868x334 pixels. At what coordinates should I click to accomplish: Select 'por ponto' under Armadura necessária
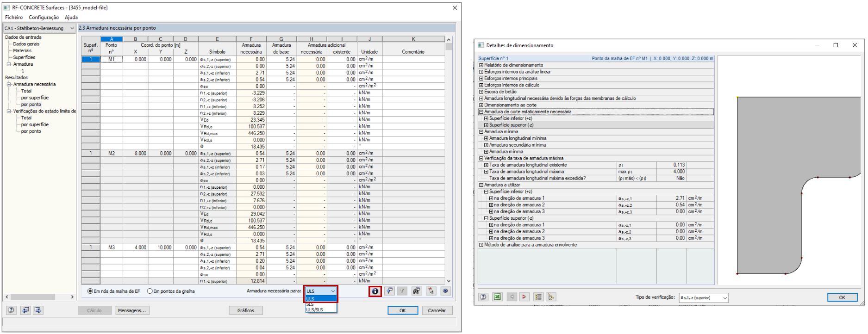coord(31,105)
